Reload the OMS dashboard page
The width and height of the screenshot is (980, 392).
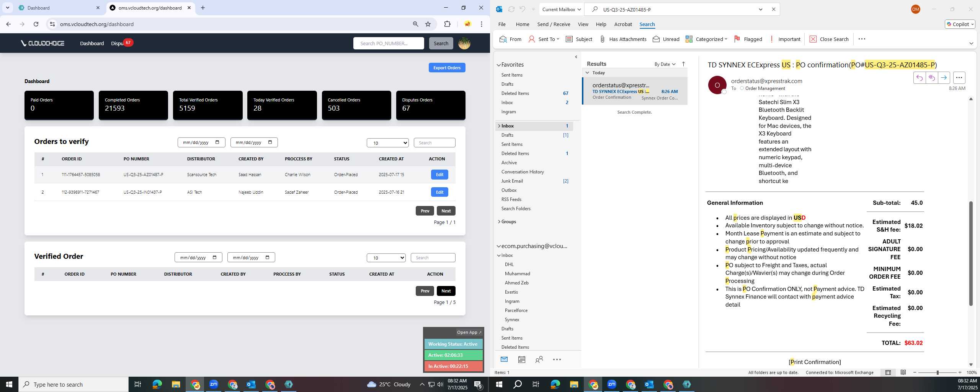click(36, 24)
